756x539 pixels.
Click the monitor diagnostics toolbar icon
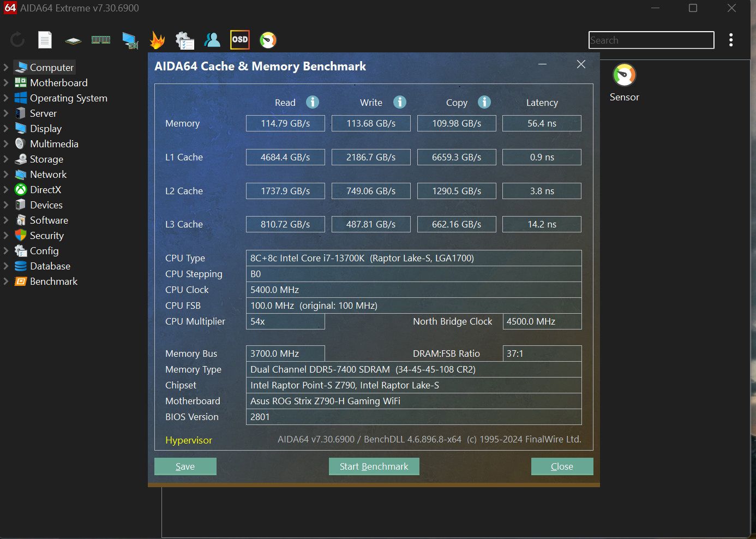click(x=130, y=40)
